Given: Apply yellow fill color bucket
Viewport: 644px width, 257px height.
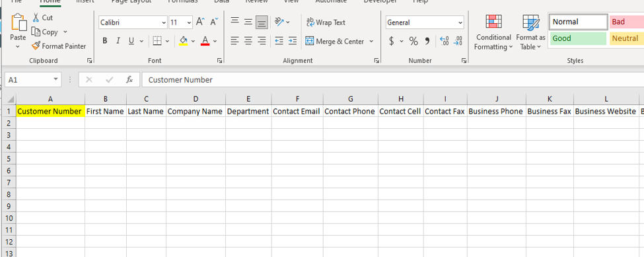Looking at the screenshot, I should [x=183, y=41].
